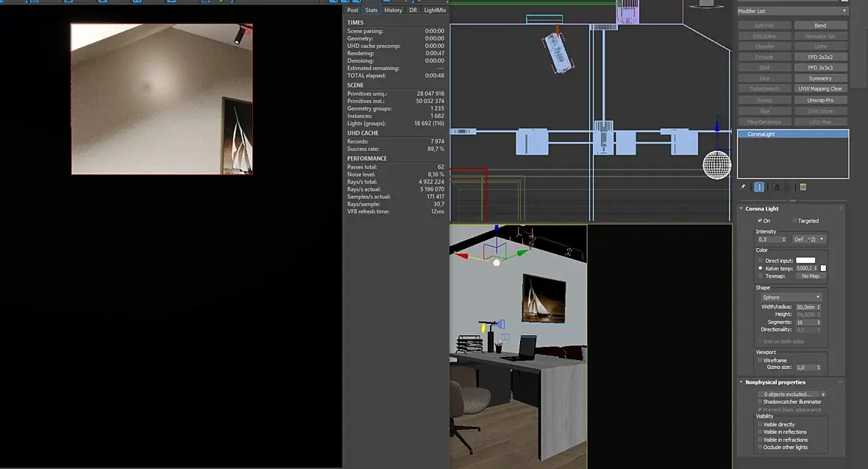Click the Segments value field
The image size is (868, 469).
(805, 322)
